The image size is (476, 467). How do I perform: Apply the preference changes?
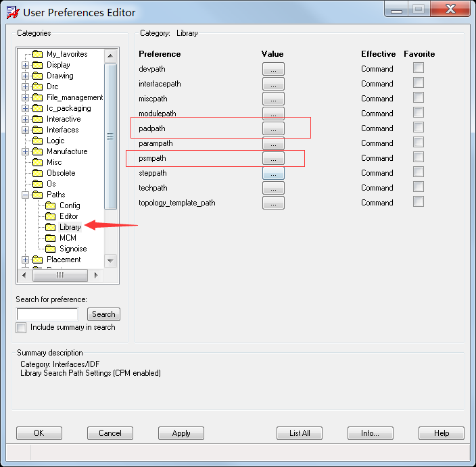(x=181, y=433)
